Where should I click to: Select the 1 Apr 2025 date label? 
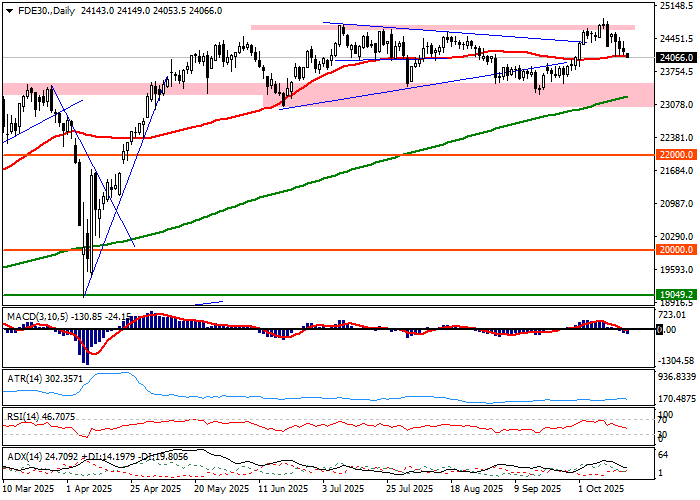[x=88, y=491]
